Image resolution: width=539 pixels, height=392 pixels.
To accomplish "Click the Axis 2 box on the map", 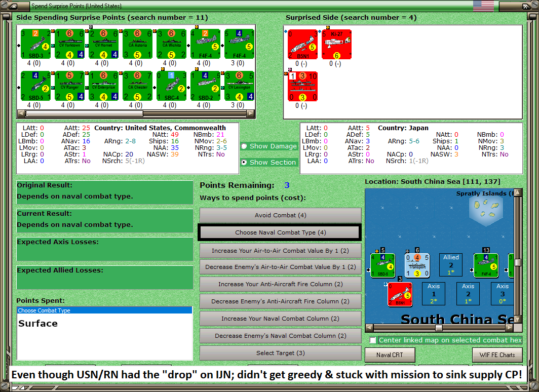I will tap(468, 294).
